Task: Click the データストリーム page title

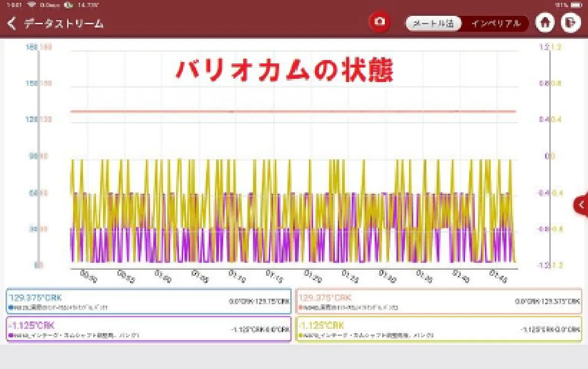Action: [x=63, y=23]
